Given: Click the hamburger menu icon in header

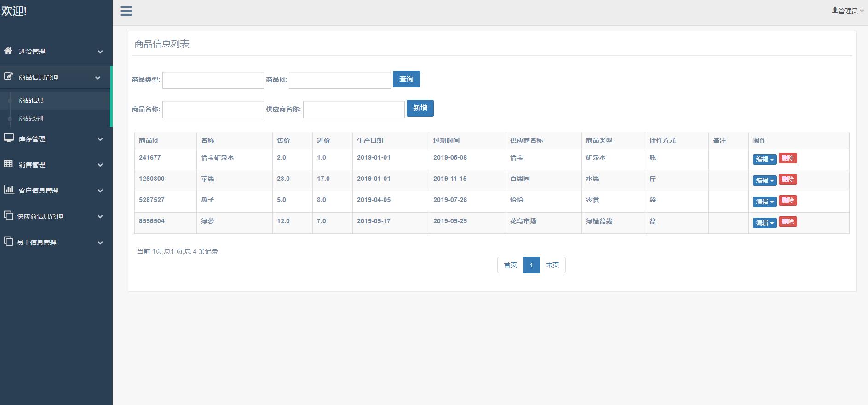Looking at the screenshot, I should pyautogui.click(x=126, y=11).
